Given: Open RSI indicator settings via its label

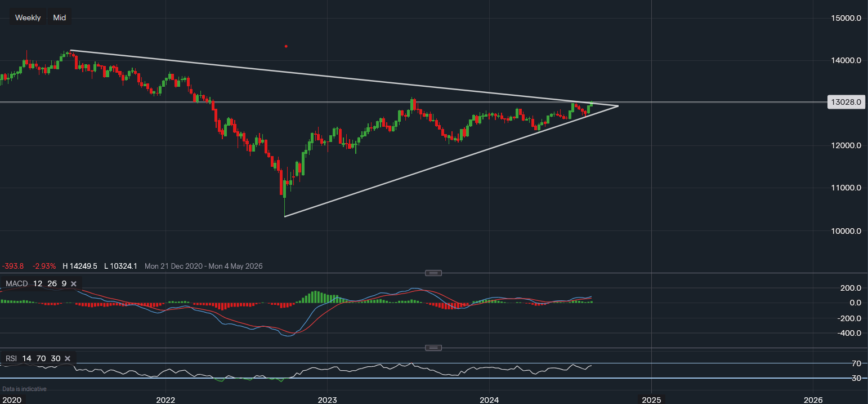Looking at the screenshot, I should [x=12, y=358].
